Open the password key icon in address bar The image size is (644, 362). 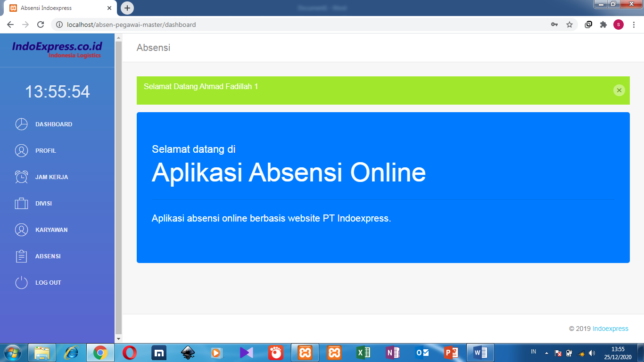tap(554, 24)
